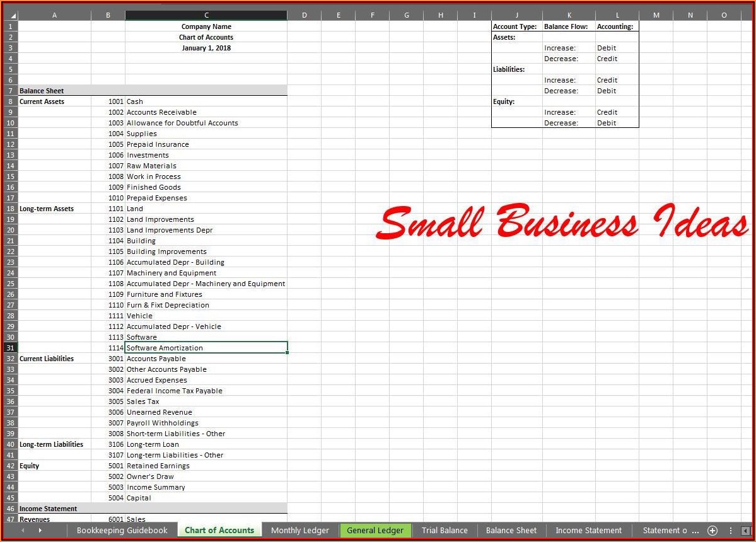Image resolution: width=756 pixels, height=542 pixels.
Task: Open the Income Statement sheet tab
Action: coord(588,531)
